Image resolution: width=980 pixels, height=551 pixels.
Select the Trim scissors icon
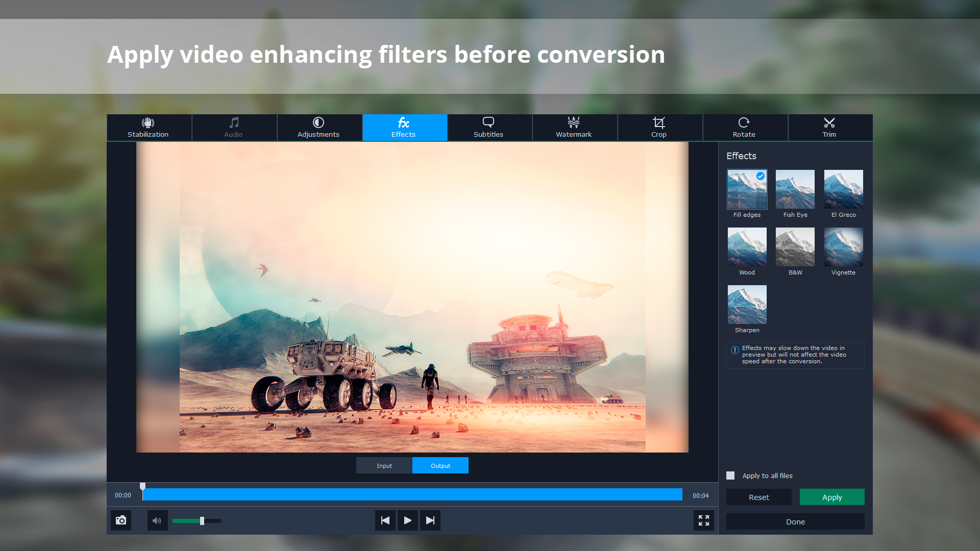pos(829,122)
